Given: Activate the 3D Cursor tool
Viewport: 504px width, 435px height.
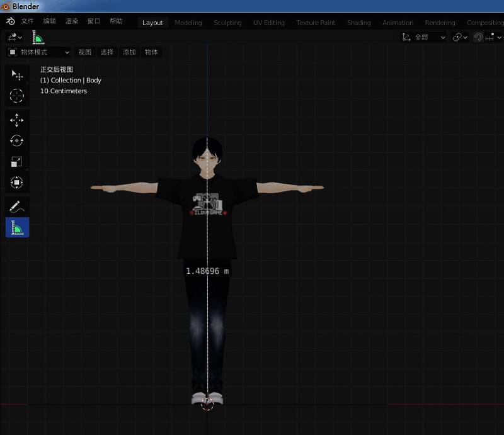Looking at the screenshot, I should coord(17,96).
